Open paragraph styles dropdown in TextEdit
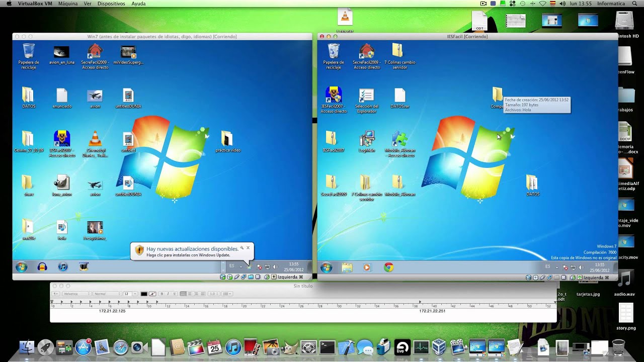Screen dimensions: 644x362 point(55,294)
